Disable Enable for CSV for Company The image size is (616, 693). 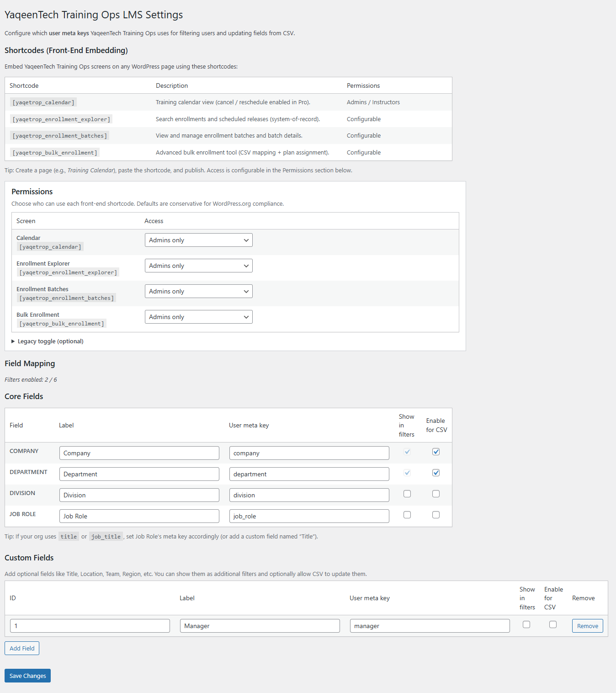[435, 452]
